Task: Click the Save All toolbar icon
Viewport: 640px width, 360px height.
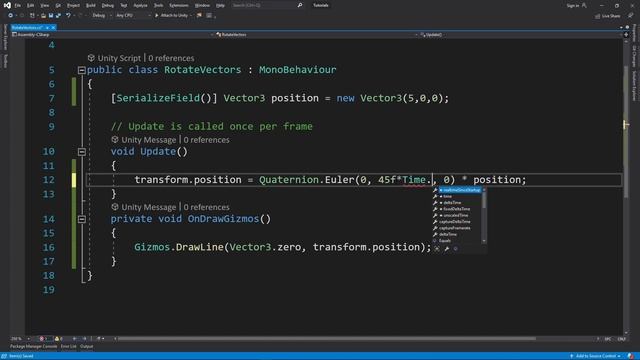Action: (x=58, y=16)
